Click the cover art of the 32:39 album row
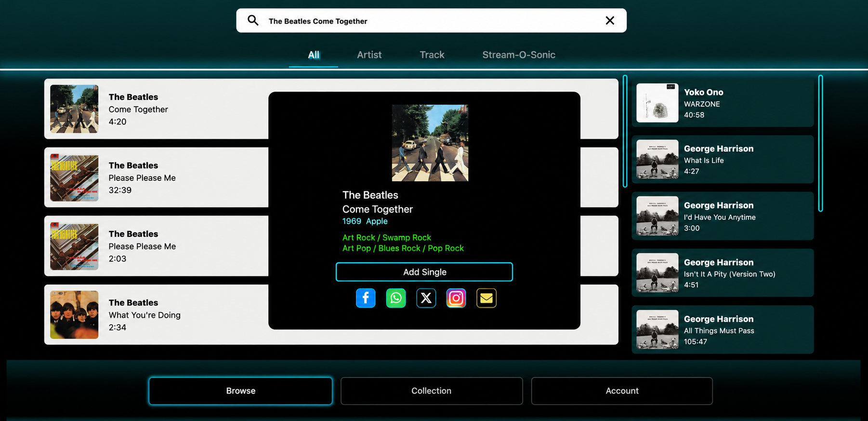 pos(74,177)
